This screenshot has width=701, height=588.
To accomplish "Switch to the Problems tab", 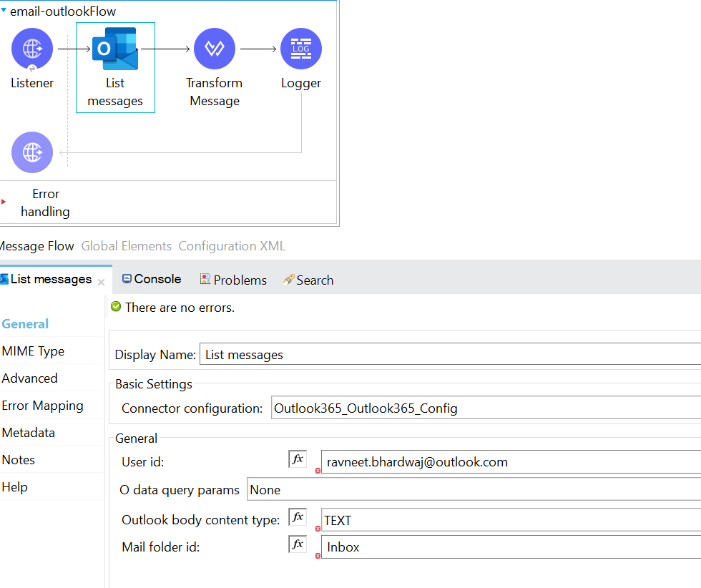I will coord(233,280).
